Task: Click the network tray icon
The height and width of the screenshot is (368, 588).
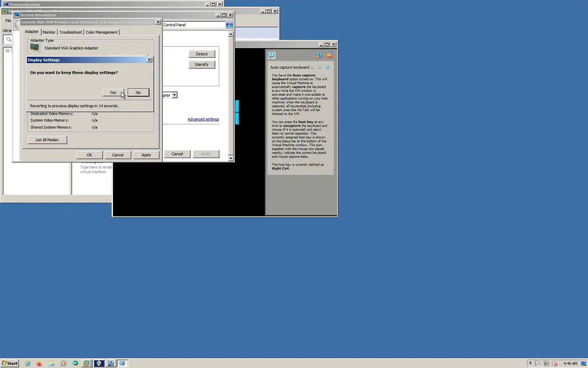Action: pos(546,363)
